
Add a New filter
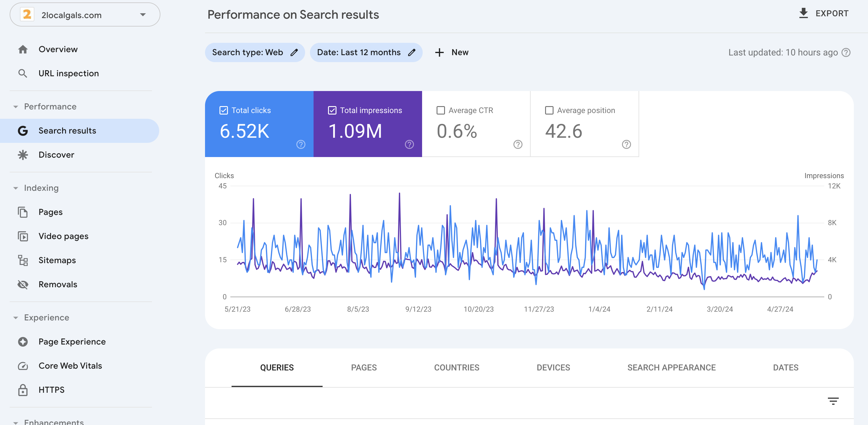[x=452, y=52]
